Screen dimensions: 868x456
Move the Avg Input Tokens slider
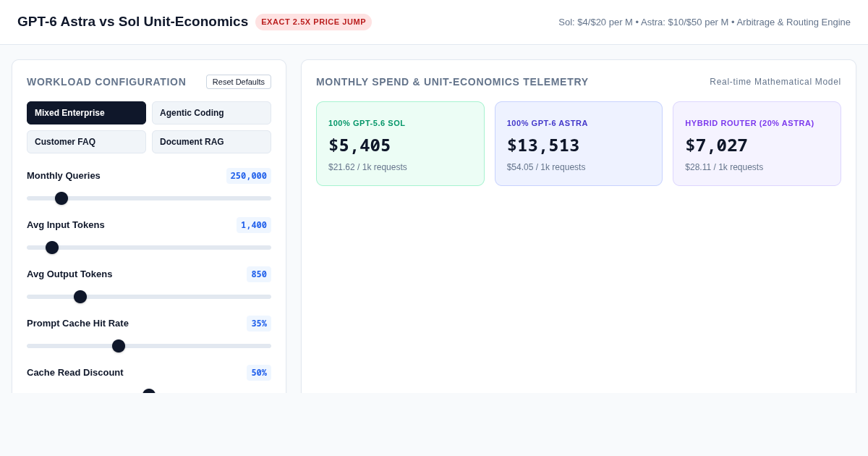click(x=149, y=248)
